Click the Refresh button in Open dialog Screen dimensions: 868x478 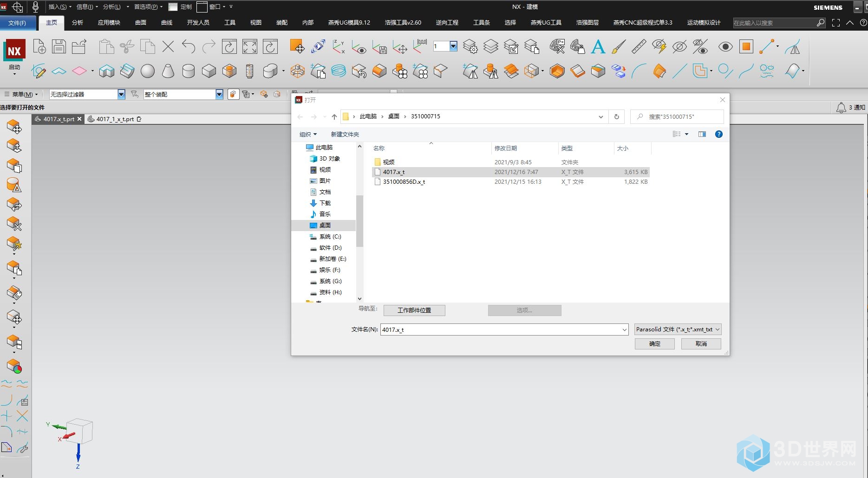point(617,116)
